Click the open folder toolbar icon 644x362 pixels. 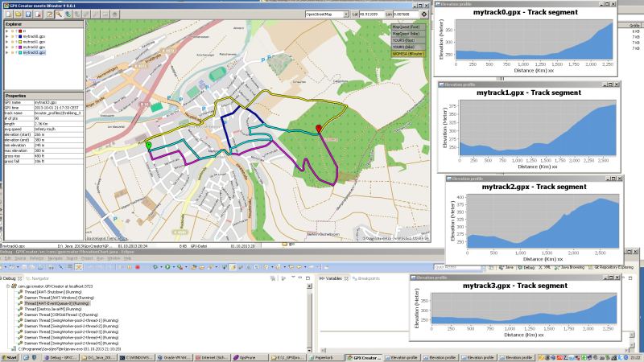pos(17,14)
